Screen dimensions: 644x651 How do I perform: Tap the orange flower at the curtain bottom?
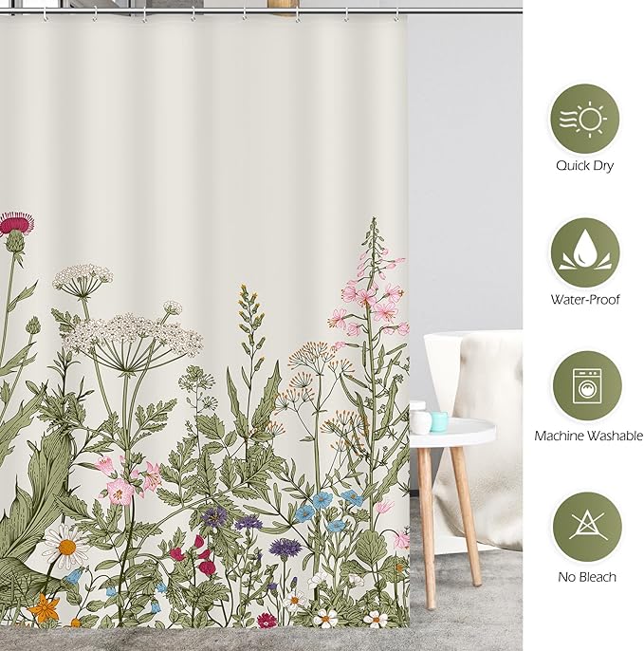[x=45, y=608]
